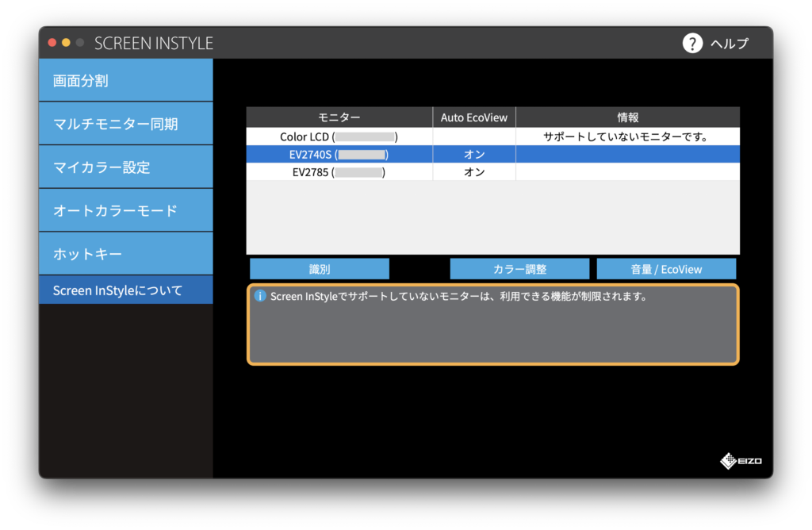The width and height of the screenshot is (812, 530).
Task: Click the Help question mark icon
Action: (x=692, y=43)
